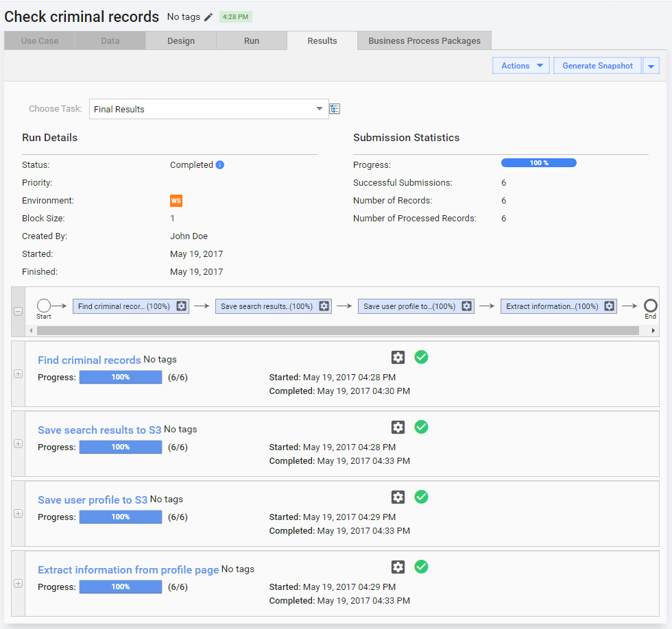Click the scroll right arrow of flow diagram
The height and width of the screenshot is (629, 672).
653,330
